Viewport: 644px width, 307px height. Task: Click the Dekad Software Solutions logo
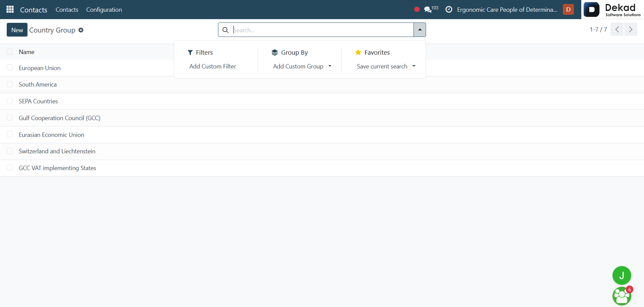pyautogui.click(x=612, y=9)
